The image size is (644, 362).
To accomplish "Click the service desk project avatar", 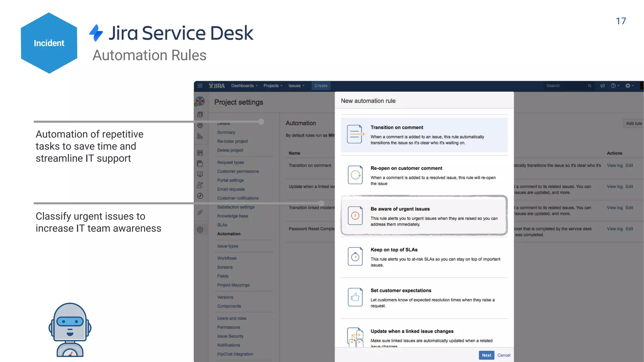I will click(200, 101).
